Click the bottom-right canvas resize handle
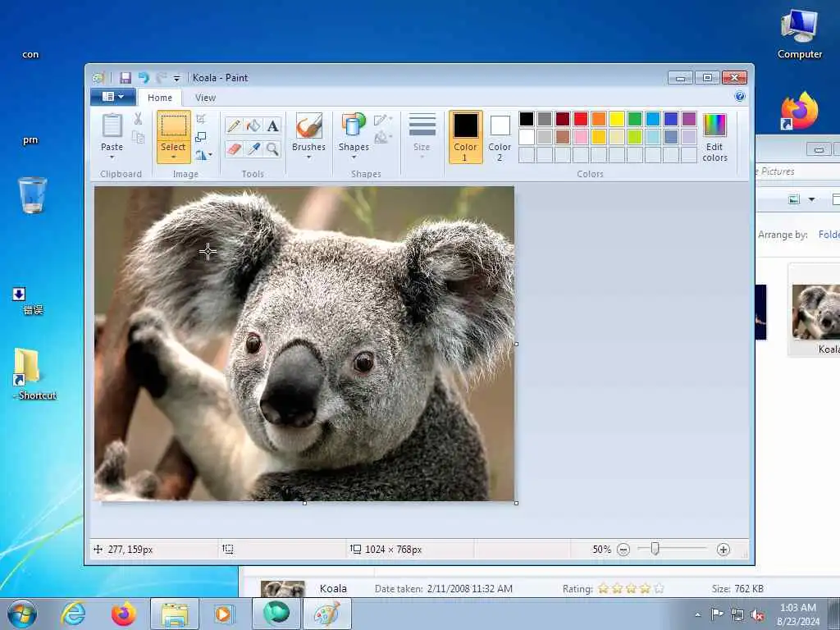 [517, 503]
